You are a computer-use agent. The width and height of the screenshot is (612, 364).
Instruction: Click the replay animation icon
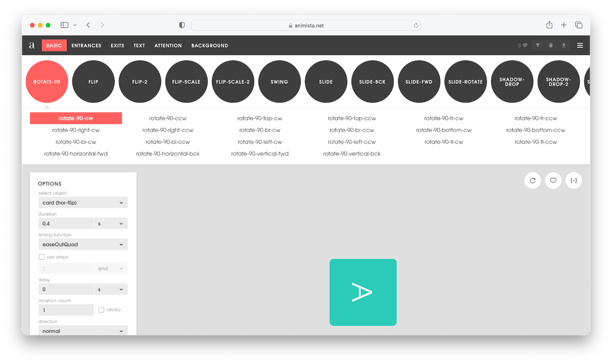532,180
